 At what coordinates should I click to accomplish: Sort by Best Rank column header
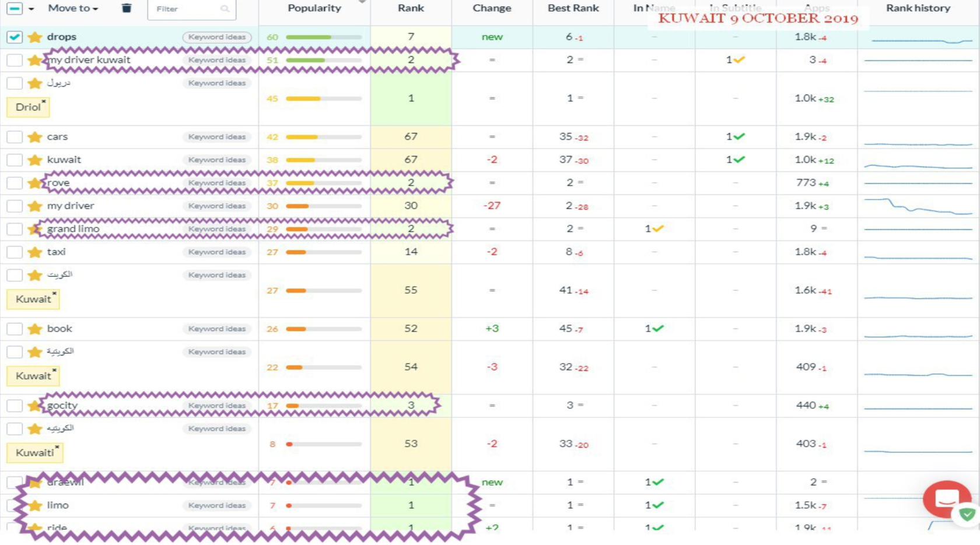click(573, 8)
